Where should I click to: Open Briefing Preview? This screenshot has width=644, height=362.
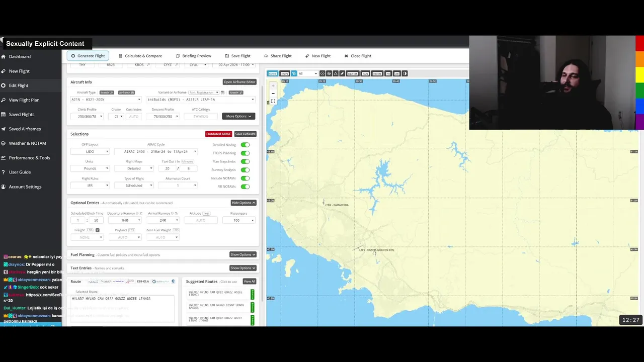click(x=194, y=56)
